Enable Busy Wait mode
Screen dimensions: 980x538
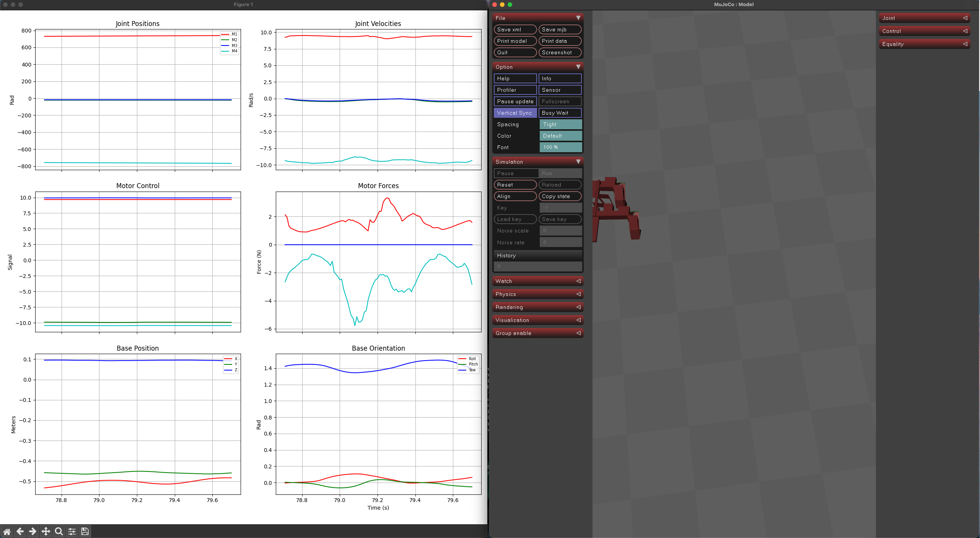coord(560,113)
